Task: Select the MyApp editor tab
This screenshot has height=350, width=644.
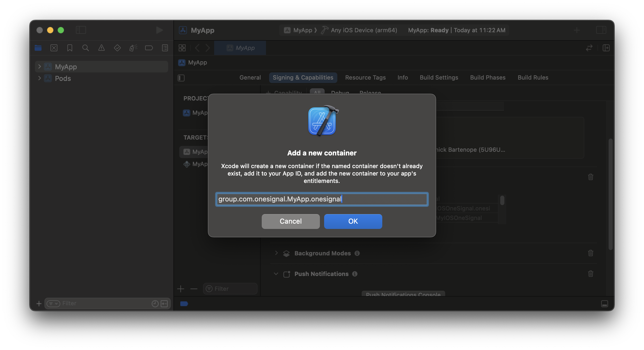Action: [x=240, y=48]
